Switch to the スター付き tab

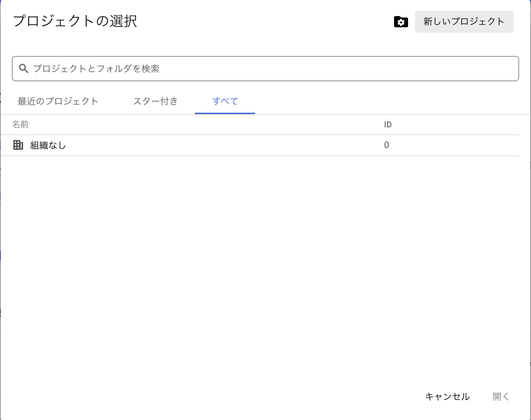tap(155, 101)
